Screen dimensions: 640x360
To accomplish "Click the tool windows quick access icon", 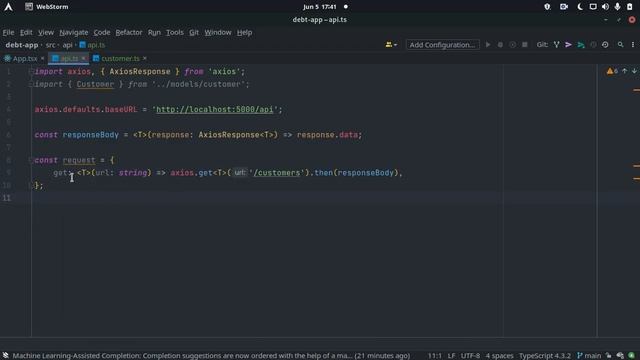I will click(x=5, y=356).
